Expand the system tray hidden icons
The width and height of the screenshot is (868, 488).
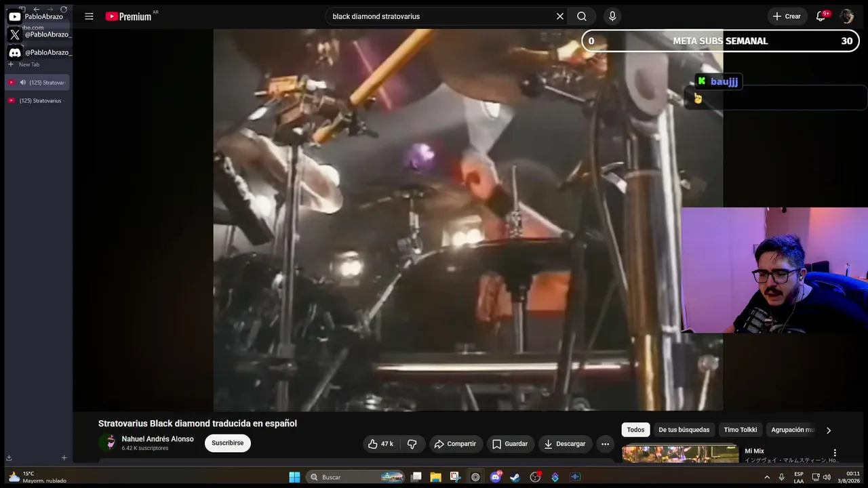767,477
